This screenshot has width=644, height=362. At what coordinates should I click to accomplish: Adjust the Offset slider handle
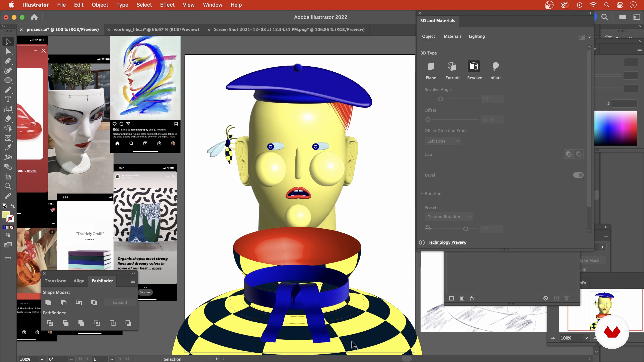428,119
